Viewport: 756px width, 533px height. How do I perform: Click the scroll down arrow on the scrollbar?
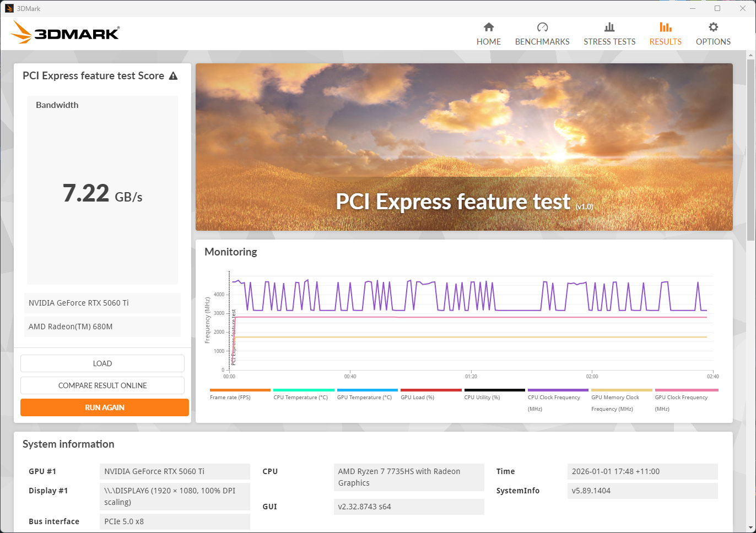[750, 527]
